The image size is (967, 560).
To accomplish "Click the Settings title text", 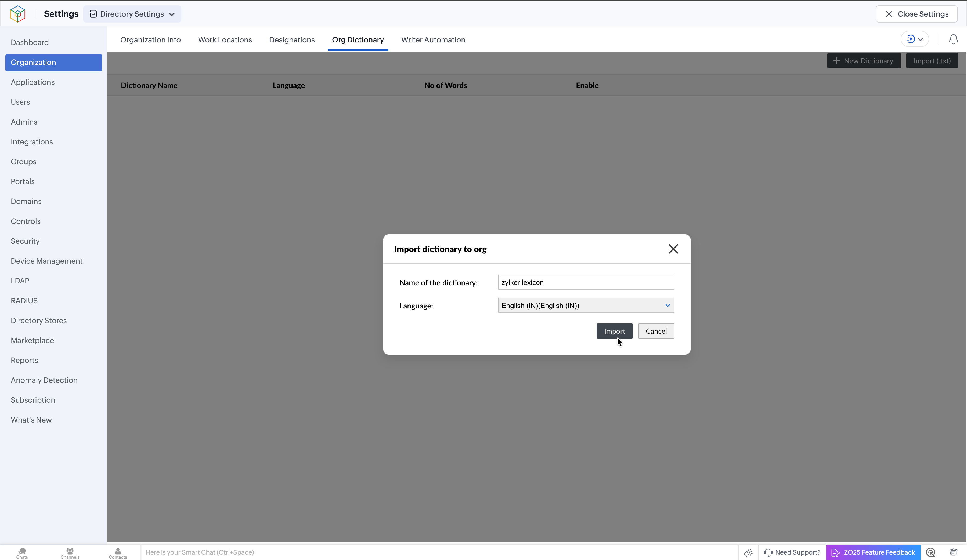I will pos(61,14).
